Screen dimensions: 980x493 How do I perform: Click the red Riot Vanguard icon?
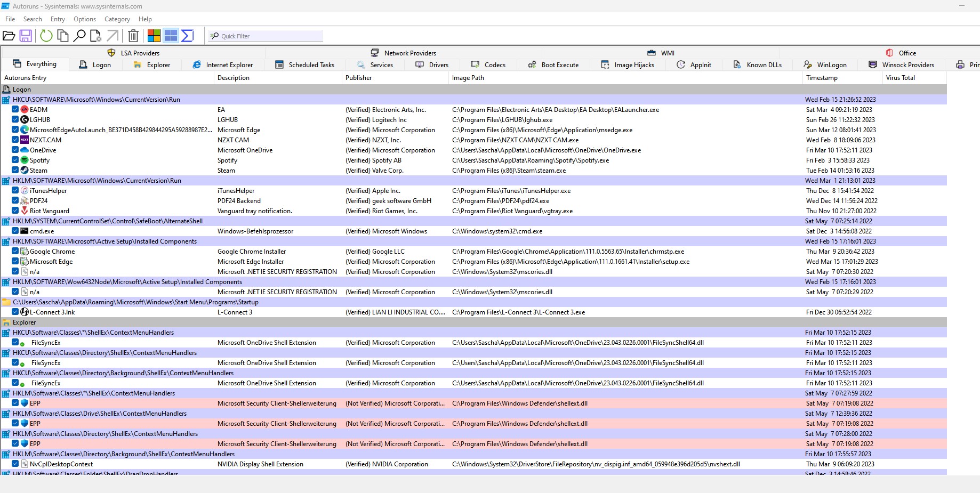(x=25, y=211)
